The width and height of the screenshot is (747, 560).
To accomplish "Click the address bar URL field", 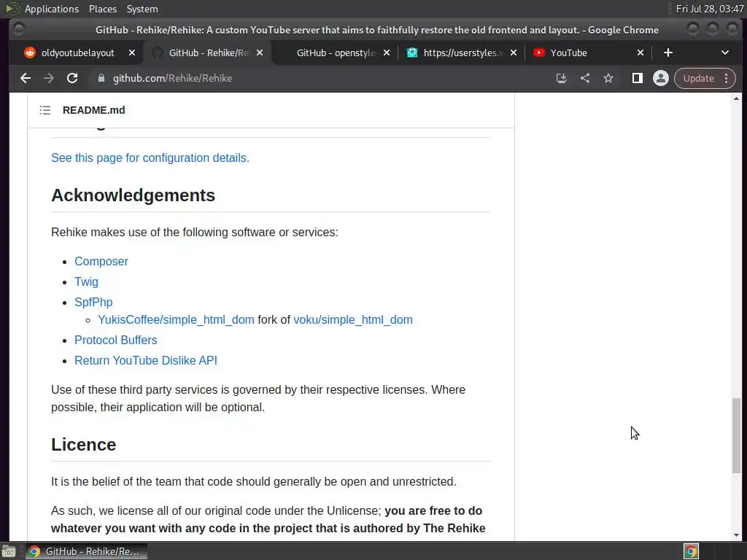I will (320, 78).
